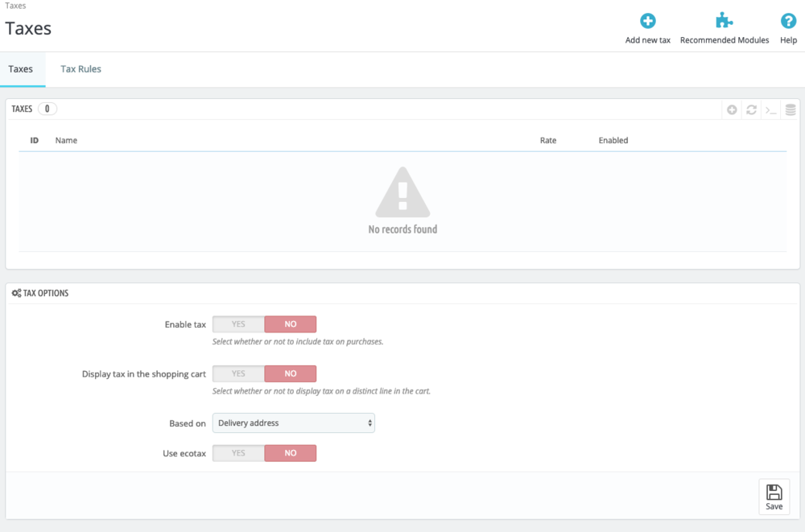Click the tax count badge showing zero

pyautogui.click(x=47, y=109)
